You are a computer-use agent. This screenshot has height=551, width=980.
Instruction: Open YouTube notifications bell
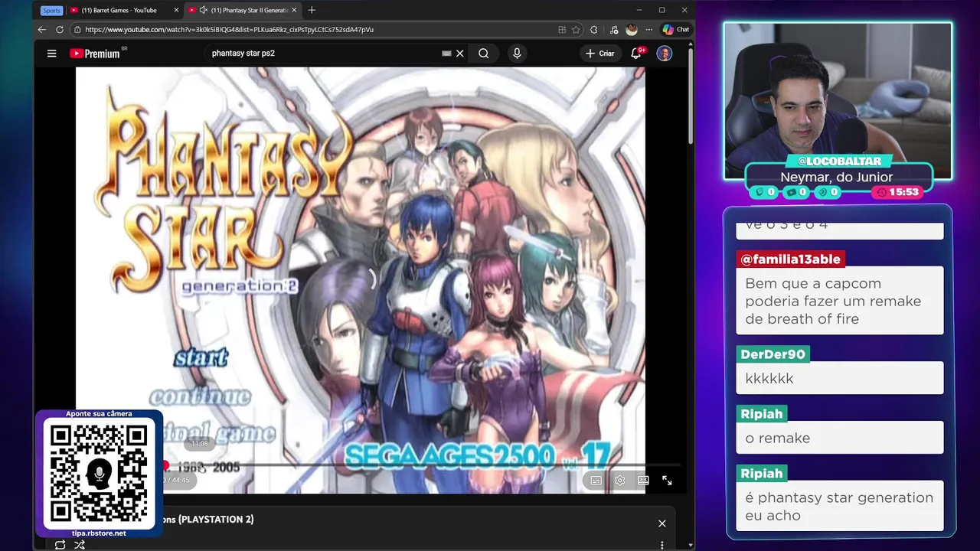click(x=636, y=54)
